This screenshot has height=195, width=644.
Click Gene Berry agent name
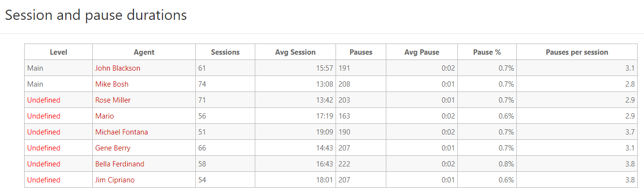(x=113, y=148)
